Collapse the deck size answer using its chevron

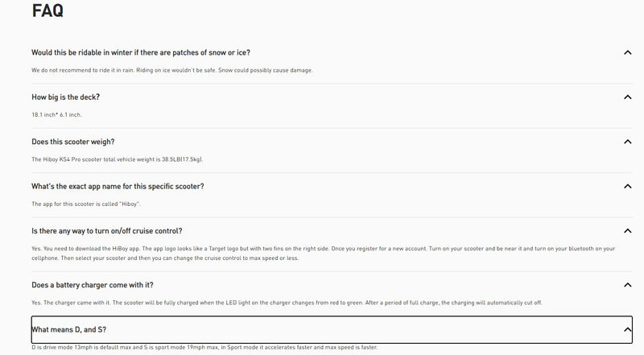tap(627, 97)
